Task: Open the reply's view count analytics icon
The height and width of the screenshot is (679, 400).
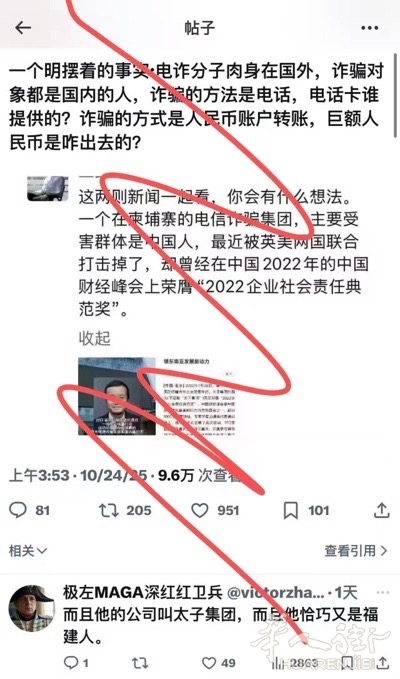Action: click(x=277, y=663)
